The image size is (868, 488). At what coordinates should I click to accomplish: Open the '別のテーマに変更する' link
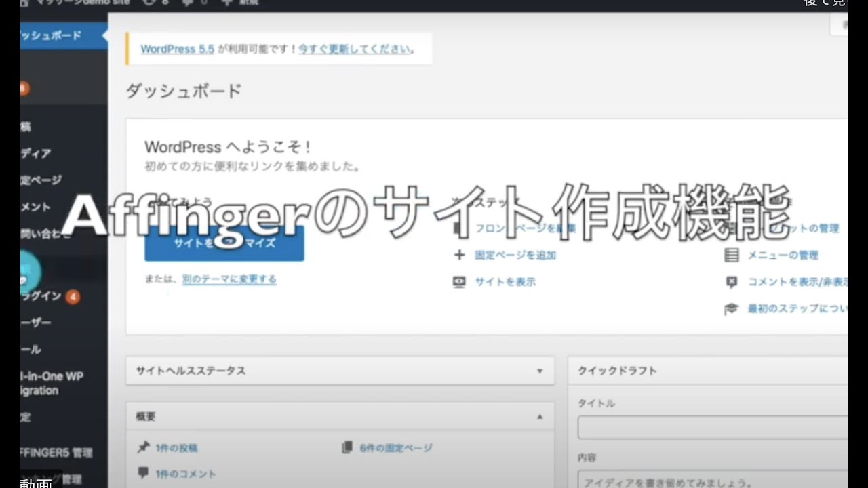[x=229, y=279]
